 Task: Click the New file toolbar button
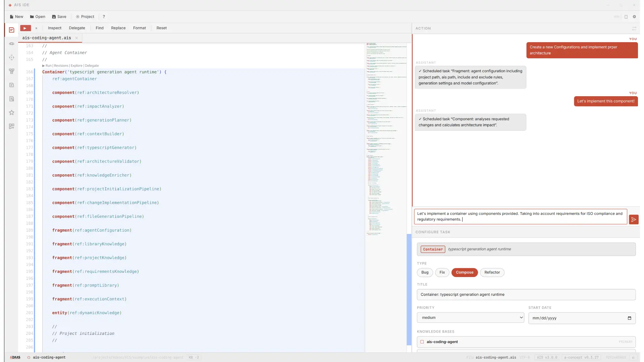point(16,17)
